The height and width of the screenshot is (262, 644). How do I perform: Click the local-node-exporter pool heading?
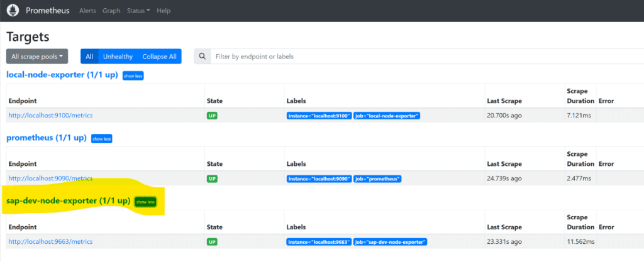coord(62,75)
